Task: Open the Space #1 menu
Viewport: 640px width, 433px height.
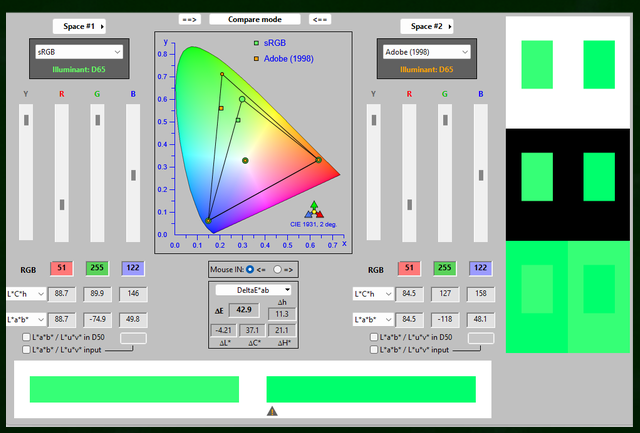Action: [x=79, y=27]
